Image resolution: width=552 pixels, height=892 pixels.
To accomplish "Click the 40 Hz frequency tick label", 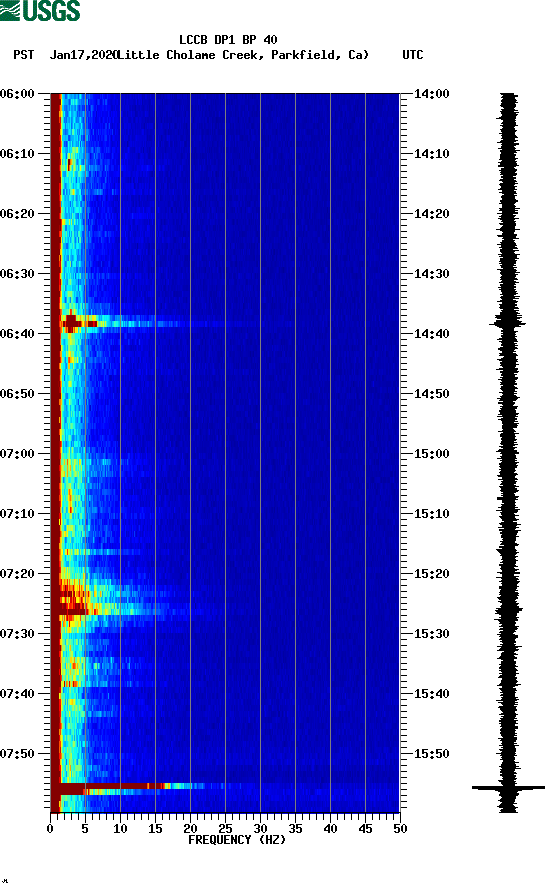I will pos(330,829).
